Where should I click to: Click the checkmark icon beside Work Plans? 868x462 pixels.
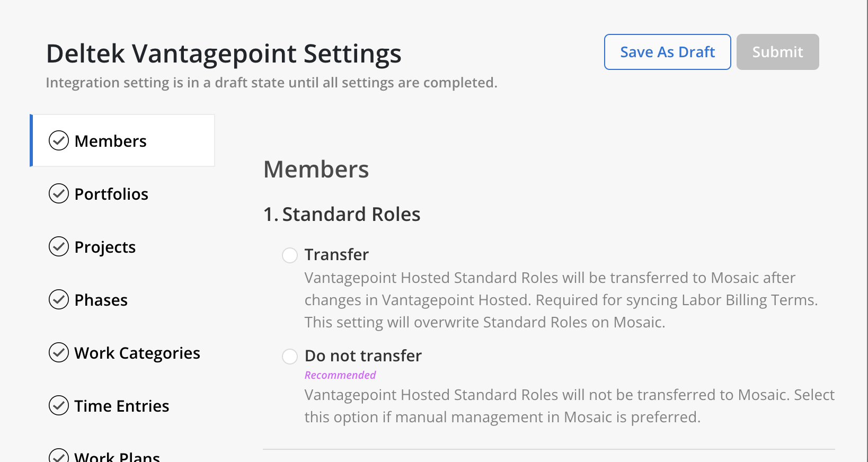[59, 456]
